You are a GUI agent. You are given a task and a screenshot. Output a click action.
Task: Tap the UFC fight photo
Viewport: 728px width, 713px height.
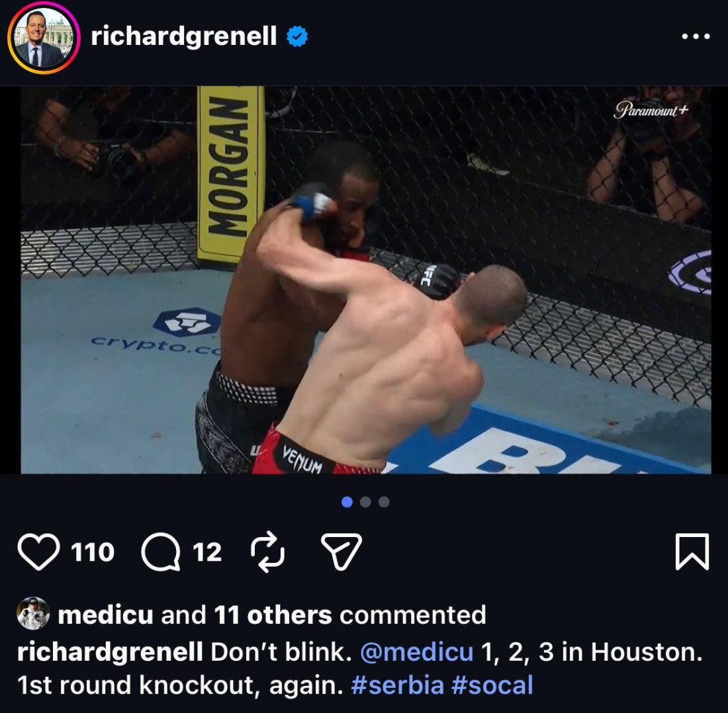tap(365, 280)
